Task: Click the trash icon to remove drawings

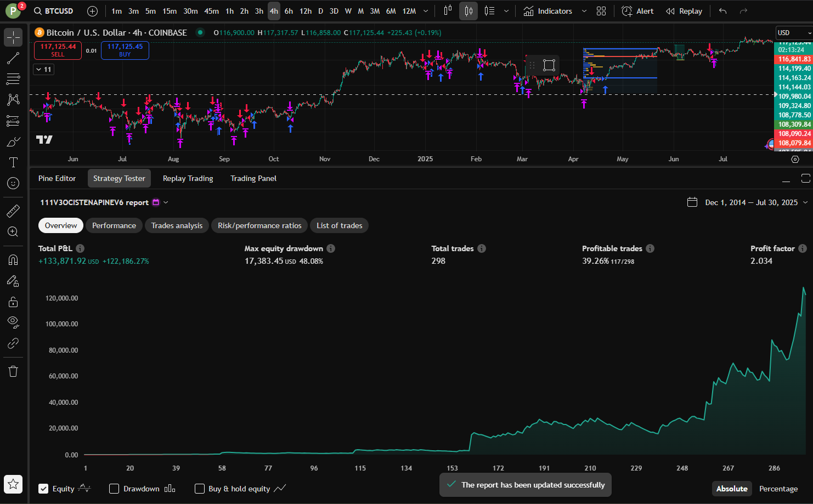Action: 13,371
